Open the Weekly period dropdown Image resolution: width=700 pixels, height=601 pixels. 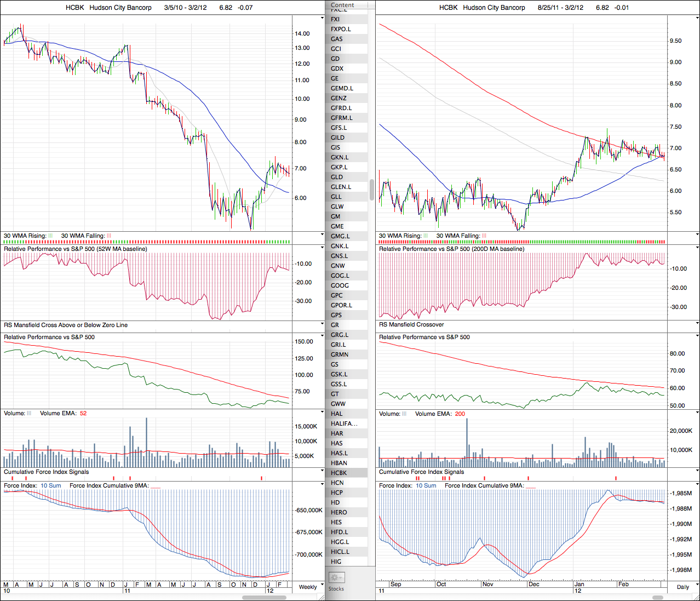coord(308,587)
